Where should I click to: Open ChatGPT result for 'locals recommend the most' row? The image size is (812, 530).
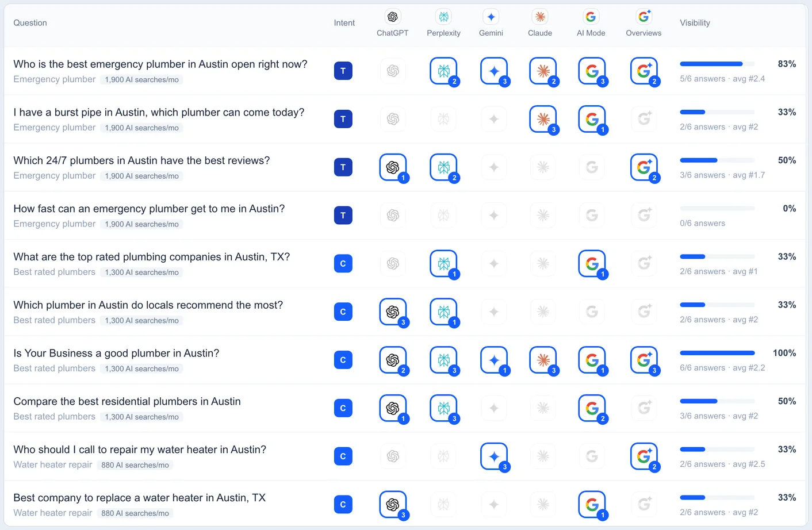393,313
